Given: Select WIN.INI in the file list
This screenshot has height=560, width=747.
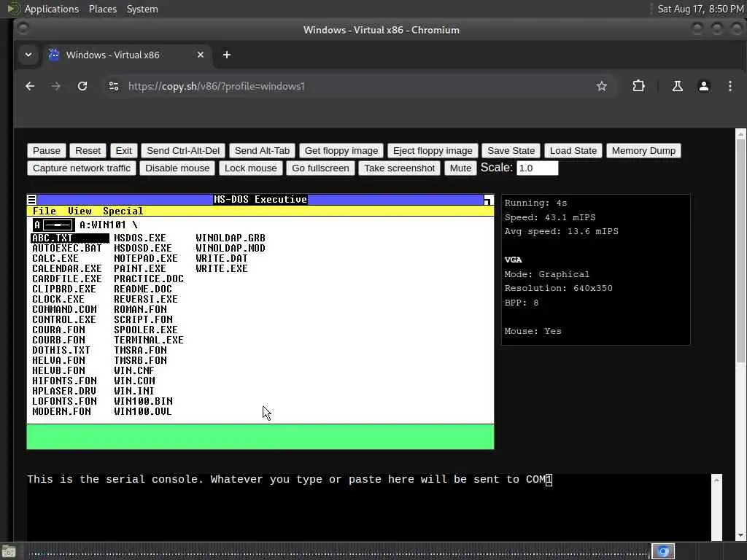Looking at the screenshot, I should click(x=134, y=391).
